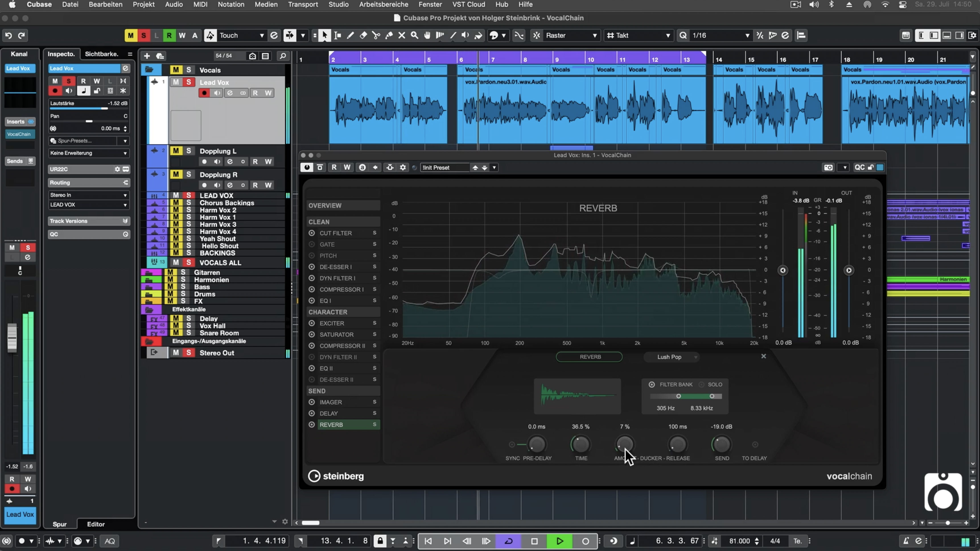Open Setup Window Layout gear icon
Screen dimensions: 980x551
point(973,35)
